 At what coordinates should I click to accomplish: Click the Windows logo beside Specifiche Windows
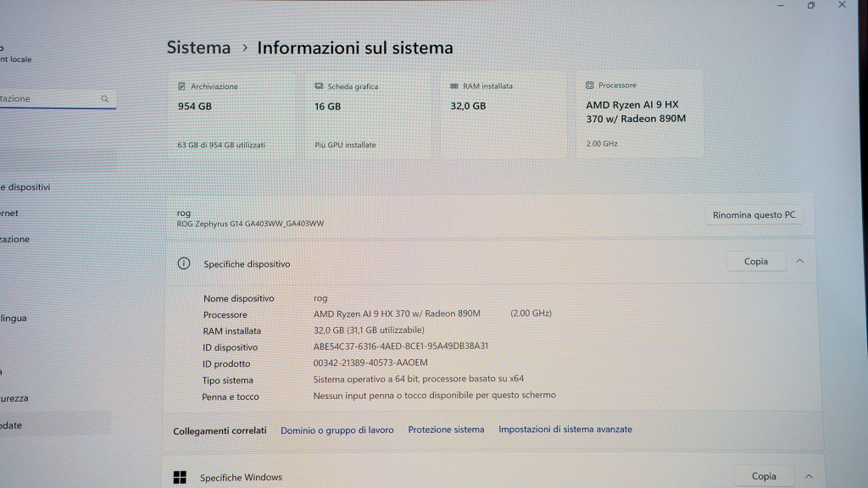pos(180,478)
